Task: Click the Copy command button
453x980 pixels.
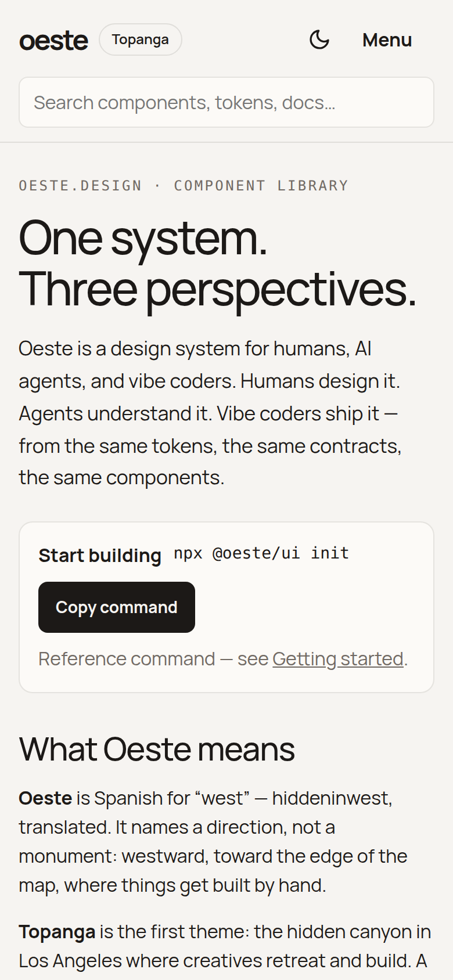Action: (117, 607)
